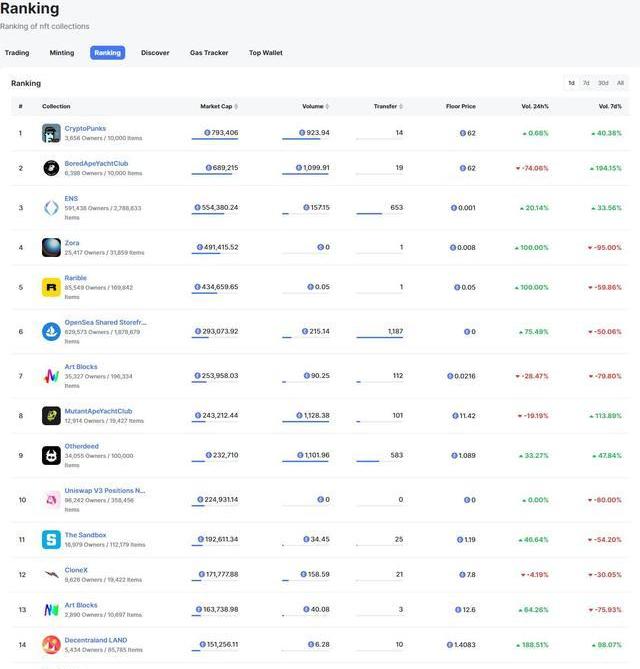Click the Uniswap V3 Positions logo
The image size is (640, 669).
tap(51, 500)
